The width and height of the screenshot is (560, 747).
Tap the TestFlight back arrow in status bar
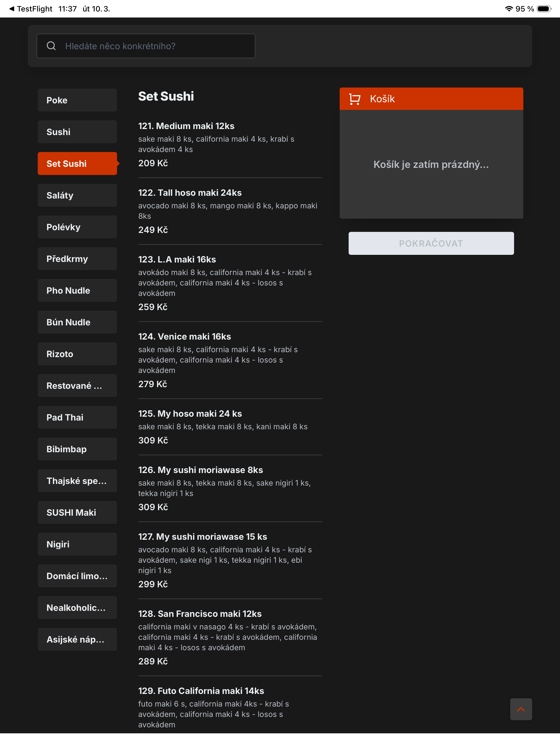point(11,9)
